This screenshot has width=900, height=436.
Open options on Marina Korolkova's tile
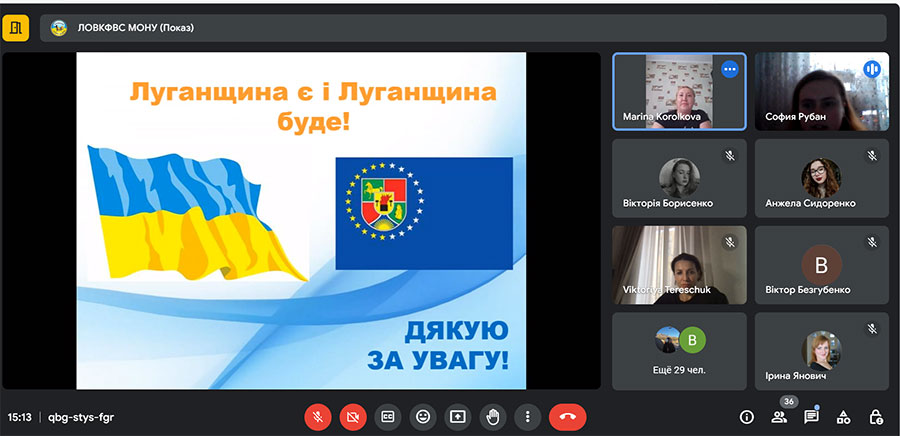pos(730,69)
